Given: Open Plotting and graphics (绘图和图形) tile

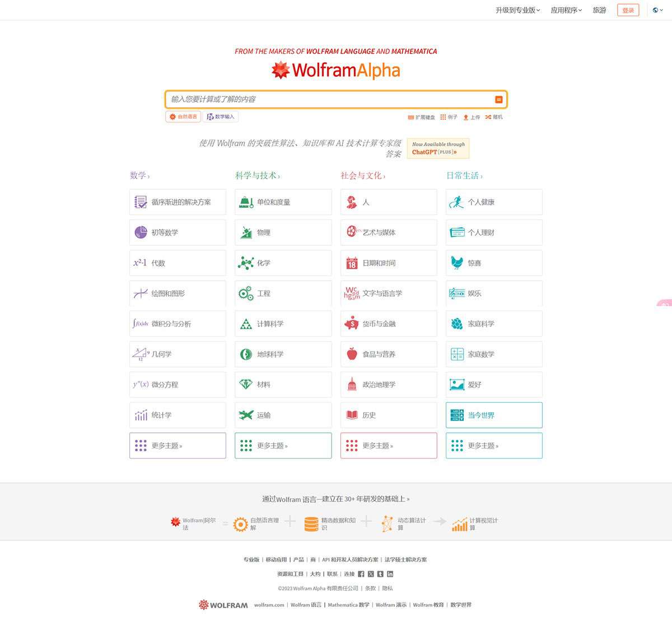Looking at the screenshot, I should 178,293.
